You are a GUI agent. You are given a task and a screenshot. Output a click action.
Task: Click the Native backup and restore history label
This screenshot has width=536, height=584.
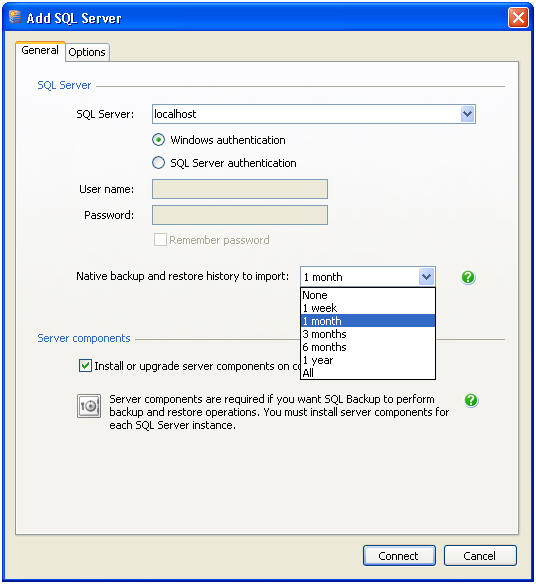pos(183,276)
